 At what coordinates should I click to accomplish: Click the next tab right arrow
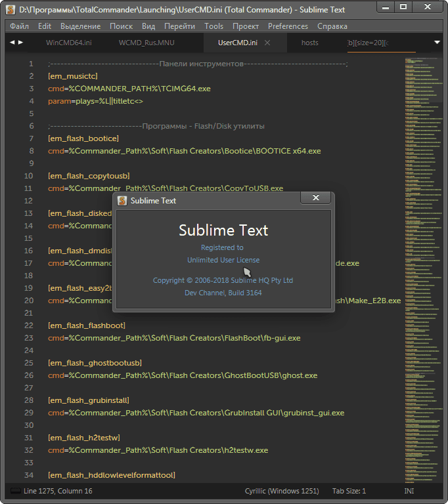(20, 42)
